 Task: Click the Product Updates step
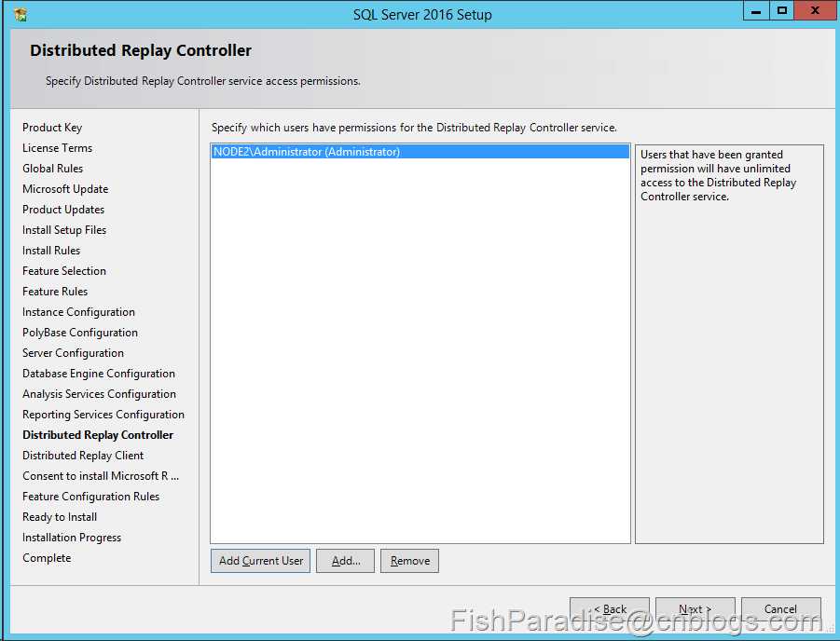[63, 210]
